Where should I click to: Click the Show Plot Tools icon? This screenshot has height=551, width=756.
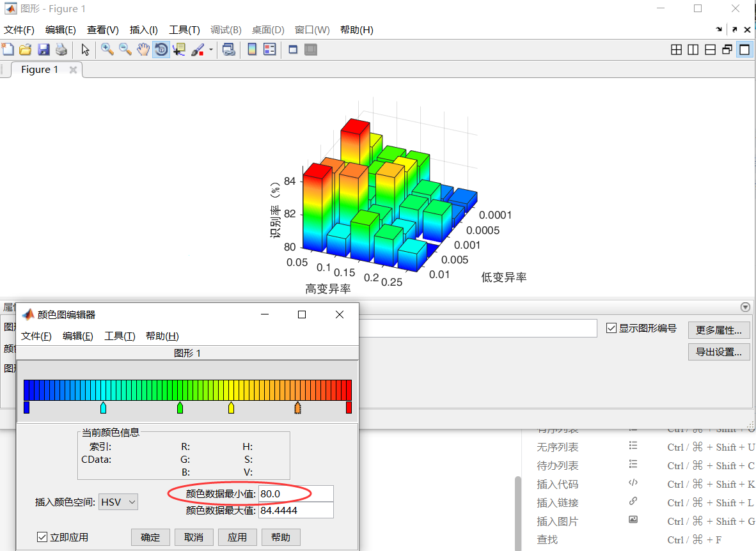[311, 50]
